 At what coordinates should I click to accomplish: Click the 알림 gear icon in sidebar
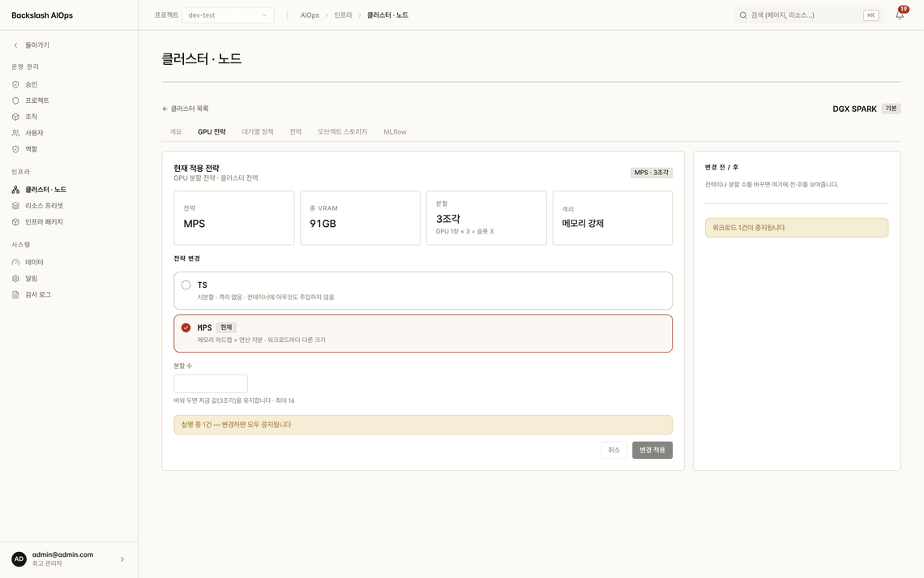pyautogui.click(x=15, y=279)
